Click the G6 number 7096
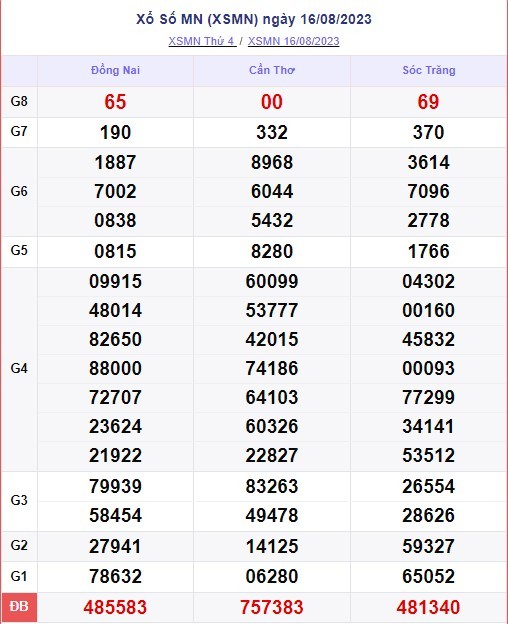This screenshot has width=508, height=624. point(428,191)
